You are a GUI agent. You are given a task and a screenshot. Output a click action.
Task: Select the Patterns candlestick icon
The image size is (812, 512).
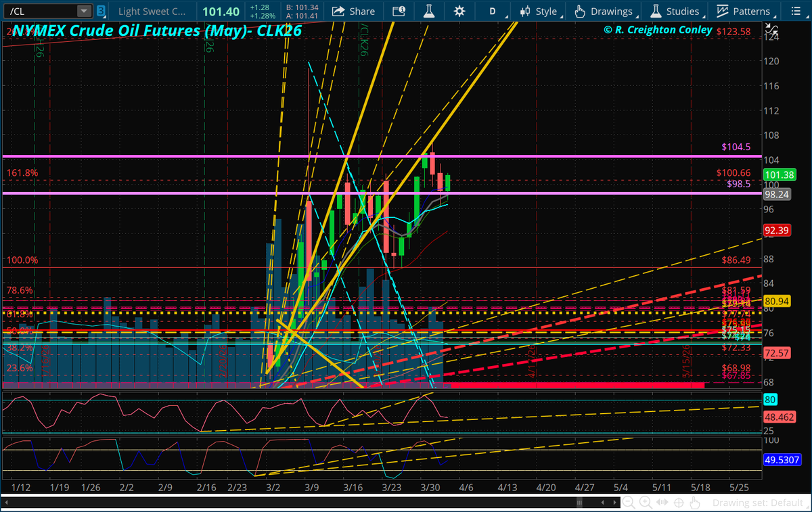(x=721, y=11)
